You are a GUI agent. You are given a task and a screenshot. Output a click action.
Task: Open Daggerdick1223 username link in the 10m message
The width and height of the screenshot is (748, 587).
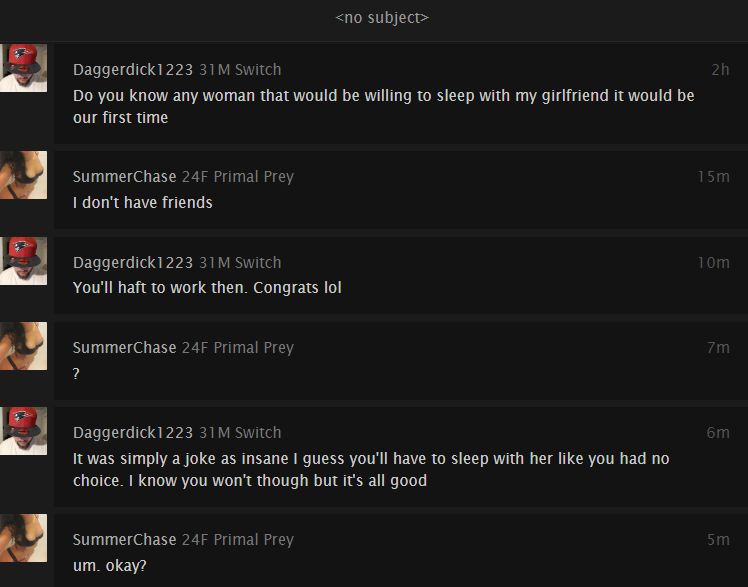coord(133,263)
